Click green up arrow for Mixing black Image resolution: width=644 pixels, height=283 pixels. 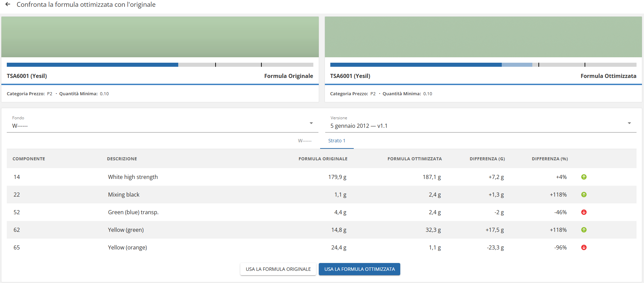(584, 195)
